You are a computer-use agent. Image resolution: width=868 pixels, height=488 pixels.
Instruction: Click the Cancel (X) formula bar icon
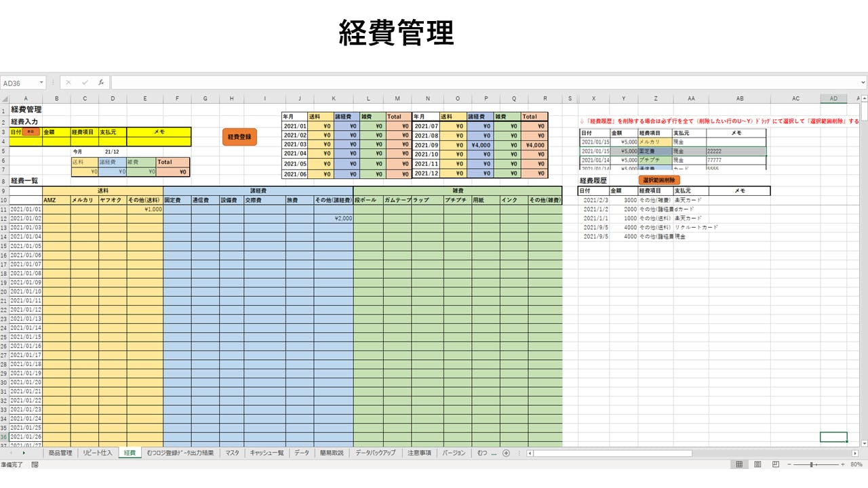point(68,83)
